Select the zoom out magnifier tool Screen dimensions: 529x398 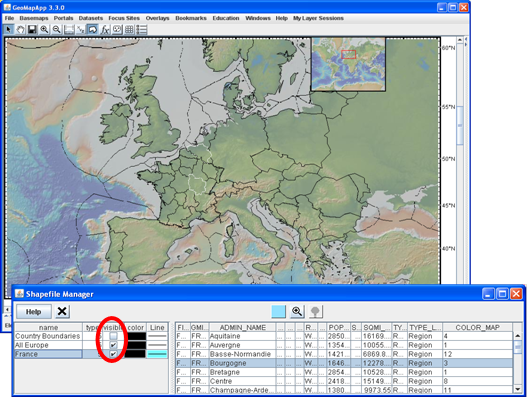[56, 30]
